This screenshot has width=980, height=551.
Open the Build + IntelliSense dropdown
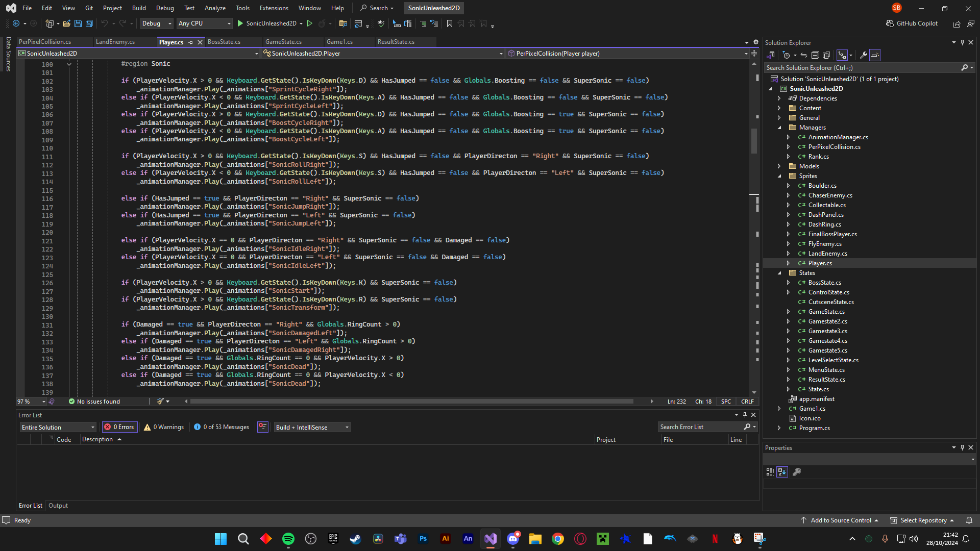pyautogui.click(x=312, y=428)
